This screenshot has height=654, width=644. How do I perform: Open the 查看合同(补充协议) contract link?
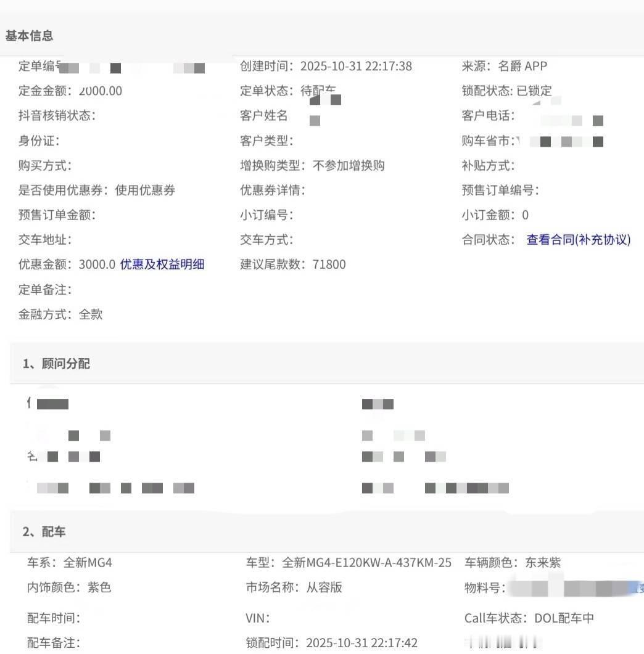(x=579, y=240)
